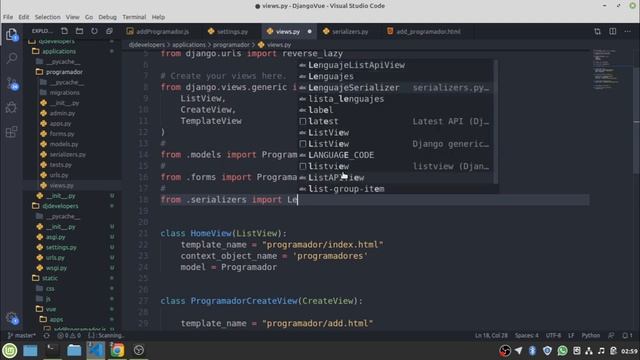Open the View menu
Screen dimensions: 640x360
click(72, 17)
